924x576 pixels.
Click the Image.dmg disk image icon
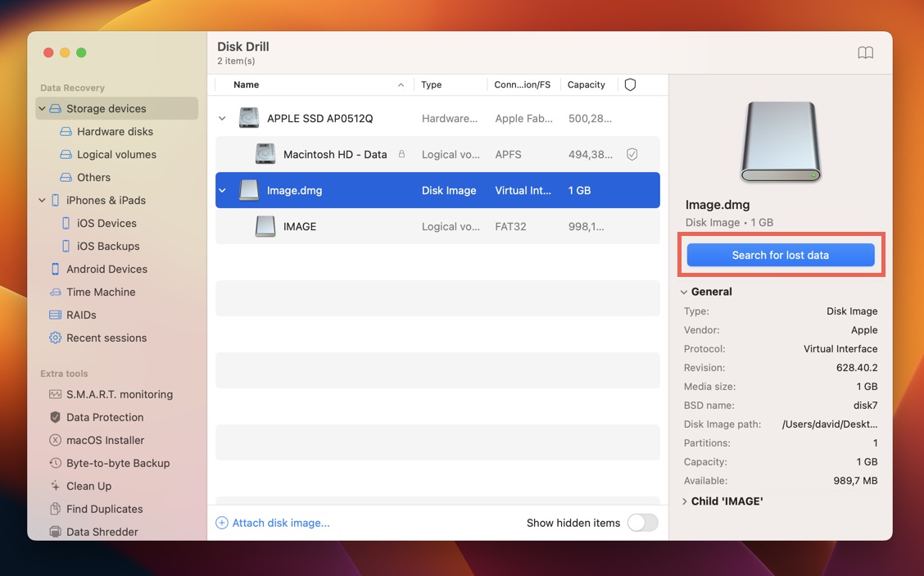click(249, 190)
